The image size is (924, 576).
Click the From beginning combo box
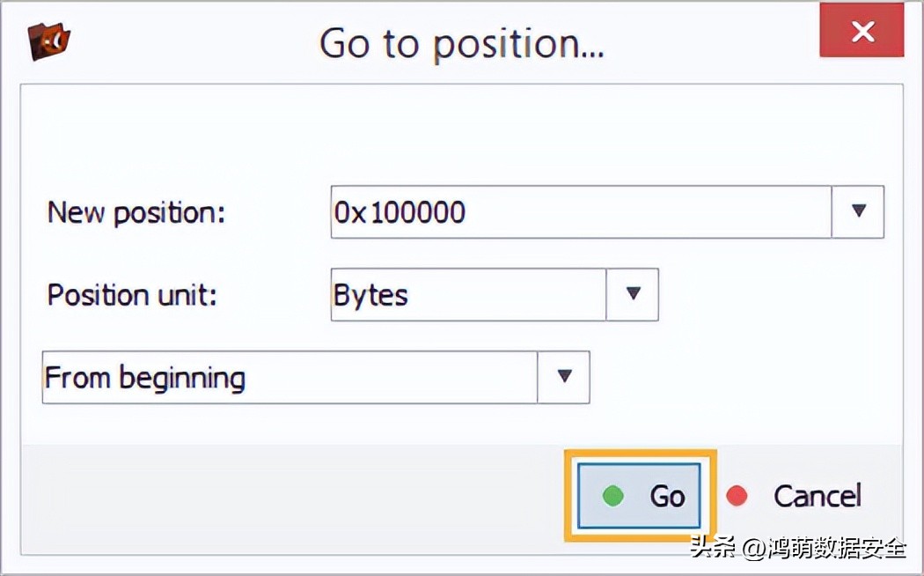pos(289,378)
